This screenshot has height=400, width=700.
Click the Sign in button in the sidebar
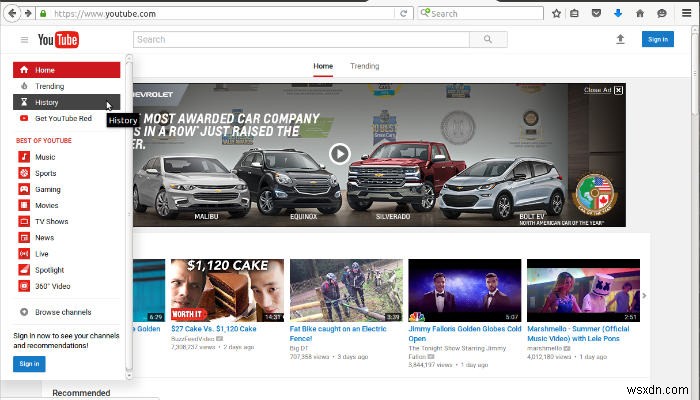click(29, 364)
